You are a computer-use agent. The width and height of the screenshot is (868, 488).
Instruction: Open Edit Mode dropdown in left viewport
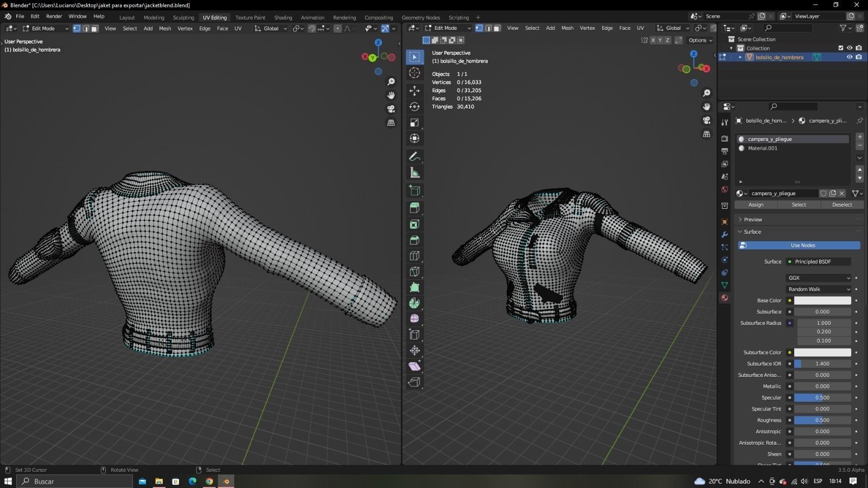coord(46,28)
